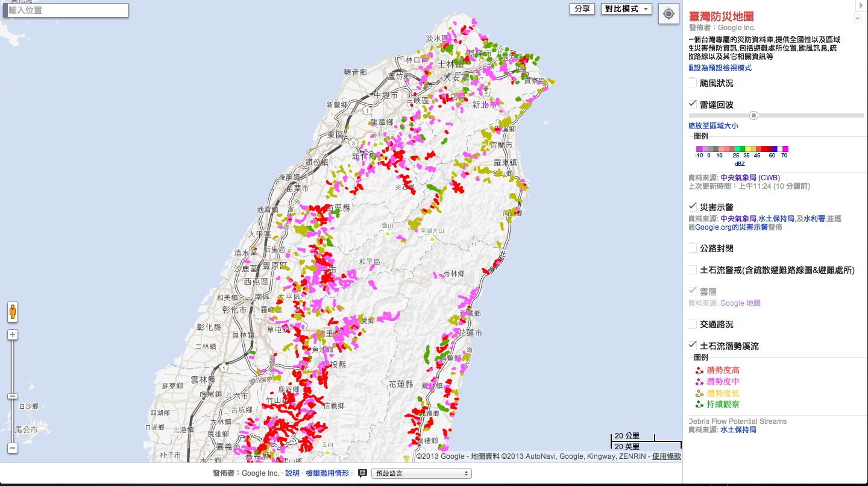The image size is (868, 486).
Task: Click the radar layer opacity slider handle
Action: pos(753,115)
